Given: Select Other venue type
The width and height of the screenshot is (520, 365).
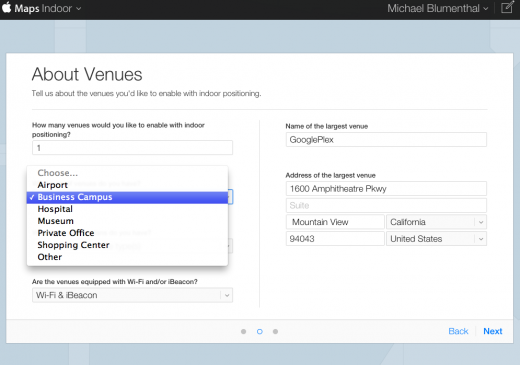Looking at the screenshot, I should 127,257.
